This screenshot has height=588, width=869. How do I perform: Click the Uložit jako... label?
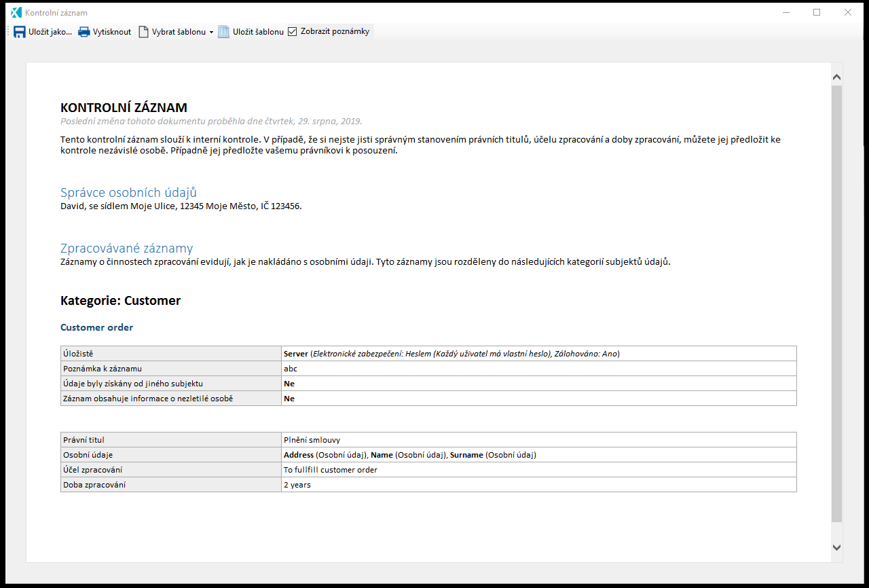50,32
